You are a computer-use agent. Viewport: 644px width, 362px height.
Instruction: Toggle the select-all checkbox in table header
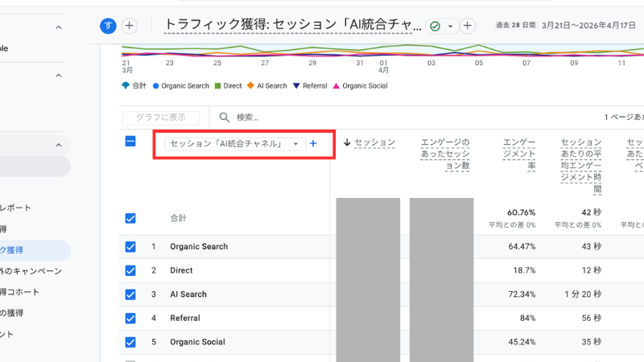pos(130,142)
